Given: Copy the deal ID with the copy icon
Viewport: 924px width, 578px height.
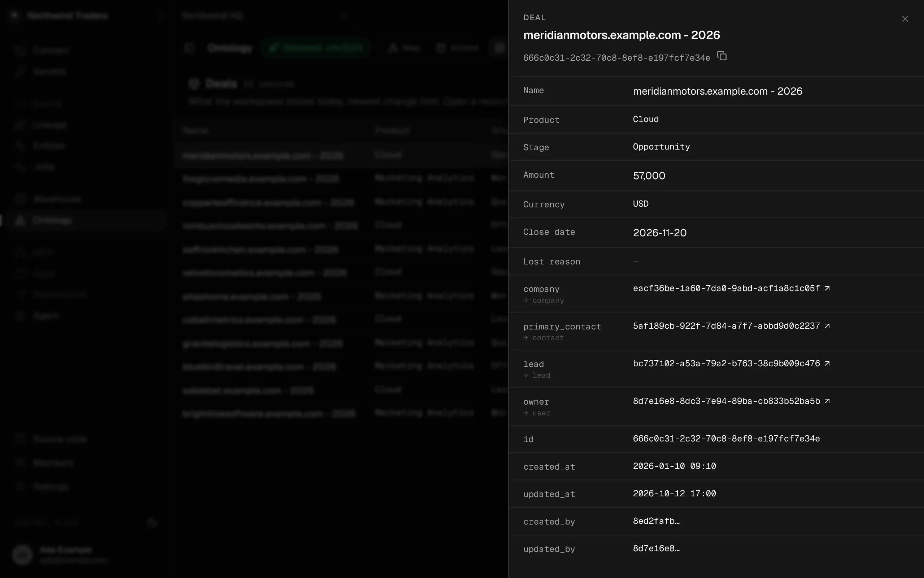Looking at the screenshot, I should [x=722, y=56].
